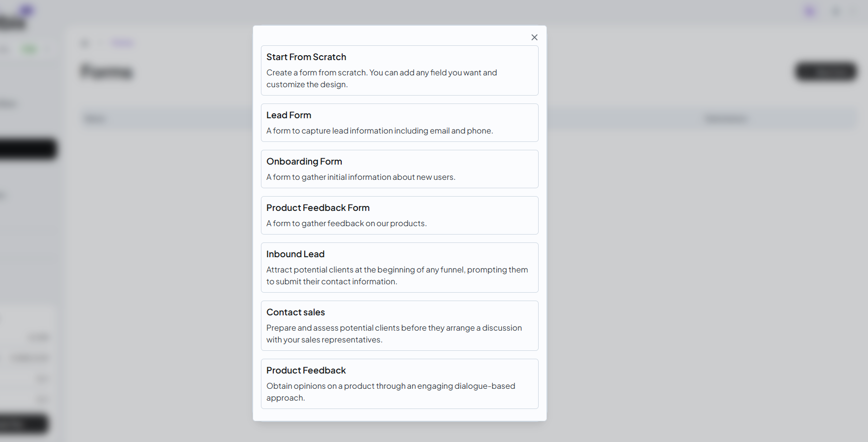The width and height of the screenshot is (868, 442).
Task: Choose the Product Feedback Form template
Action: click(318, 208)
